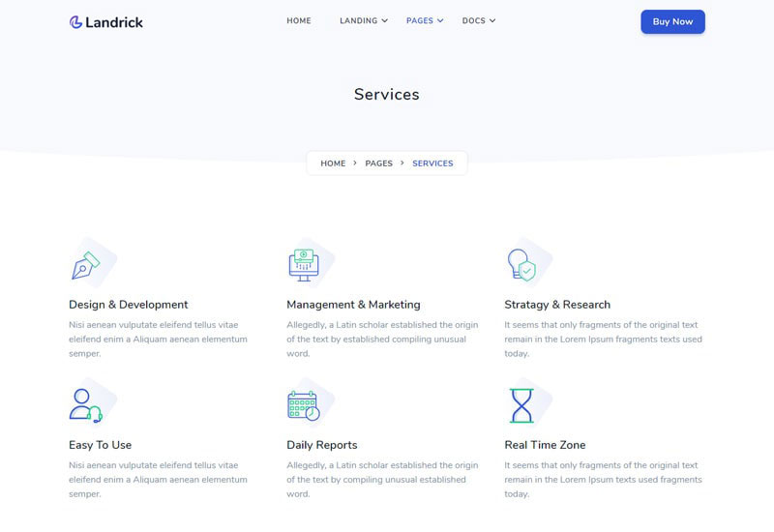Click the Real Time Zone heading
The width and height of the screenshot is (774, 532).
(545, 445)
